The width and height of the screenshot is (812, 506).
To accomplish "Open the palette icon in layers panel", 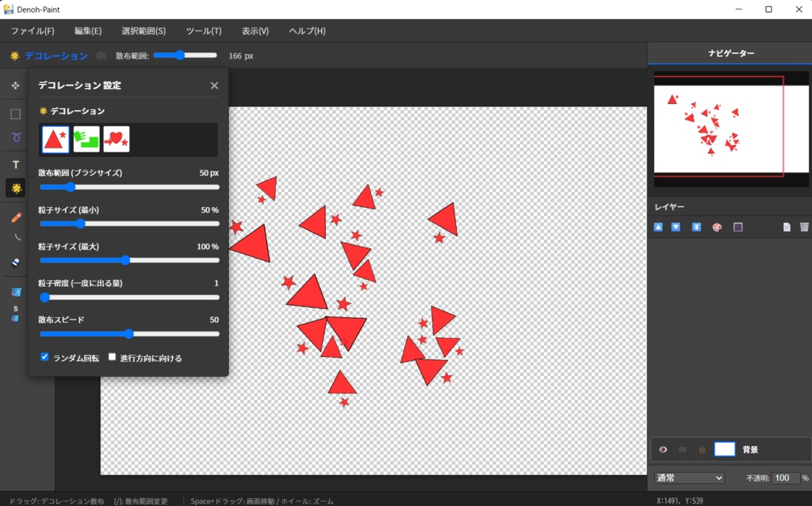I will point(717,227).
